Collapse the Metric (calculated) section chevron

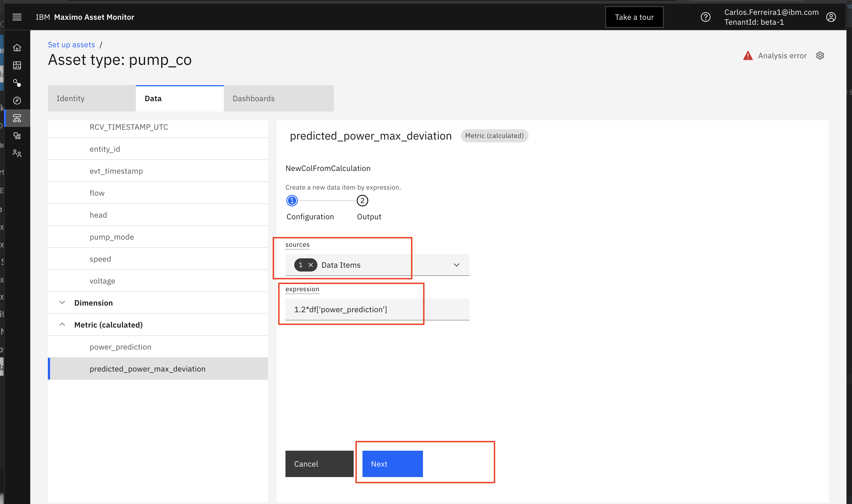tap(62, 324)
